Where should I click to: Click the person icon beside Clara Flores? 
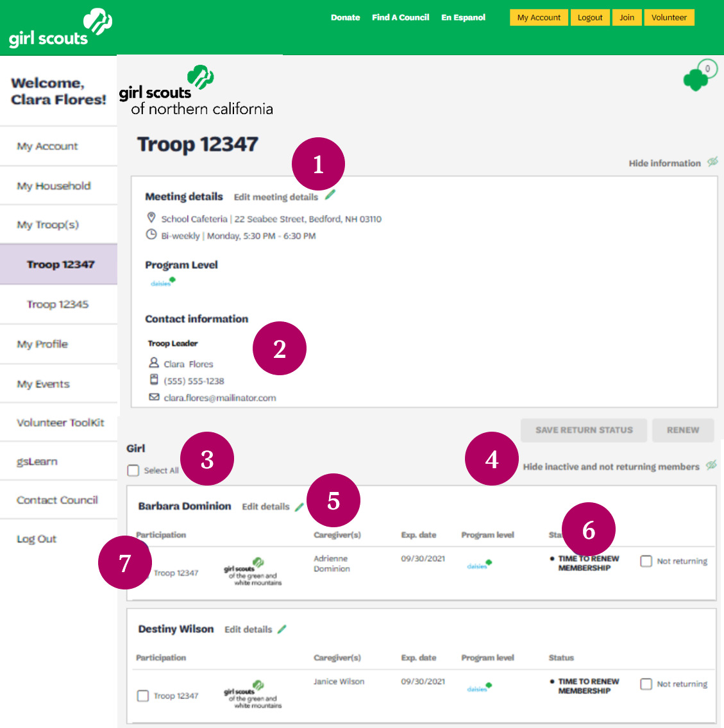pyautogui.click(x=154, y=362)
